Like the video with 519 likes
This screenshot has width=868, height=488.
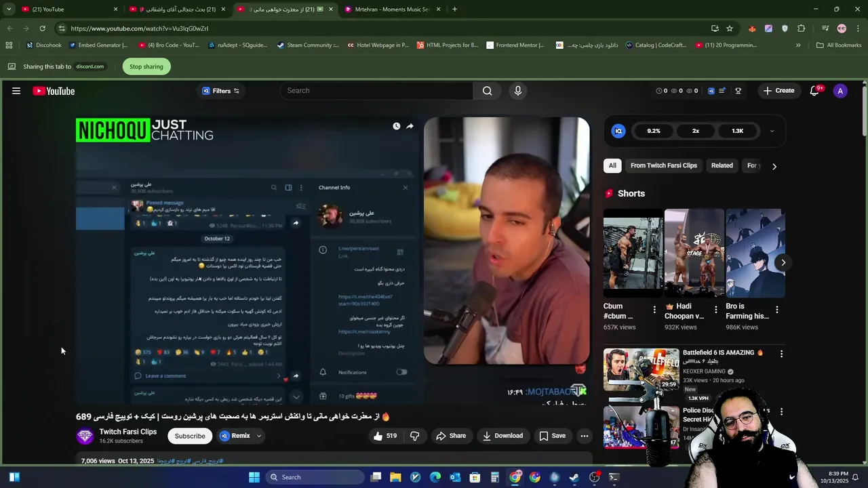coord(385,436)
